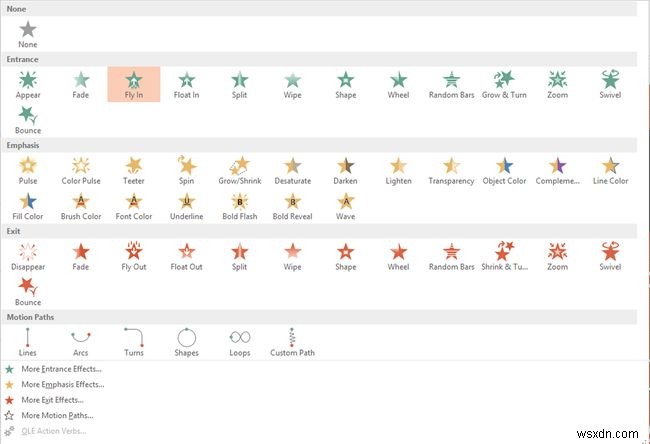650x444 pixels.
Task: Choose the Fill Color emphasis animation
Action: [28, 206]
